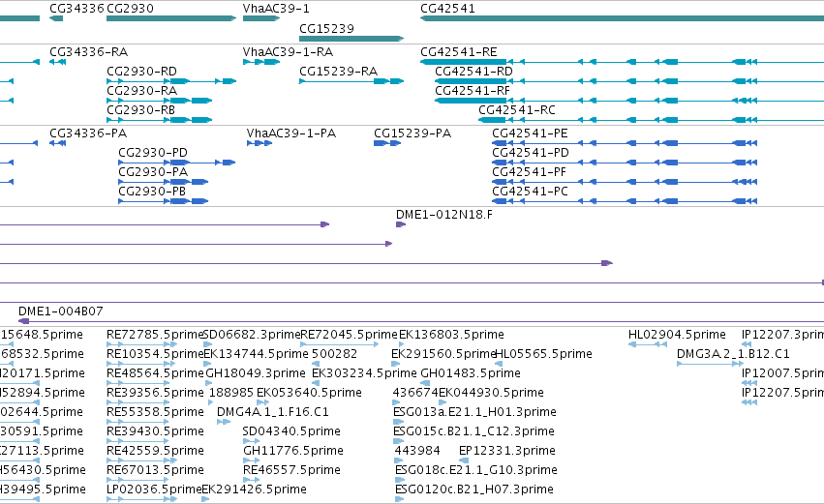
Task: Select EST GH01483.5prime
Action: (x=471, y=373)
